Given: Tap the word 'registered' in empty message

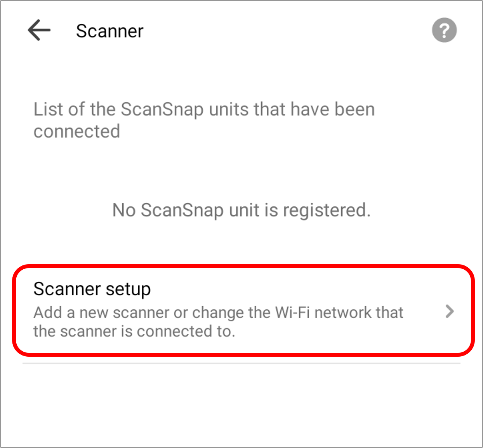Looking at the screenshot, I should 327,211.
